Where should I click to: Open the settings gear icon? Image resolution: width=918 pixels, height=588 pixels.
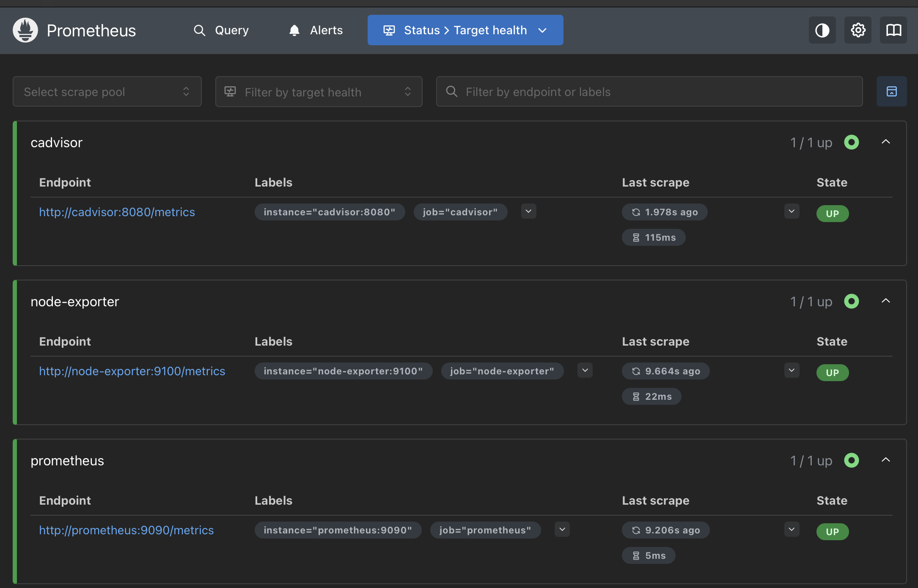pyautogui.click(x=858, y=30)
